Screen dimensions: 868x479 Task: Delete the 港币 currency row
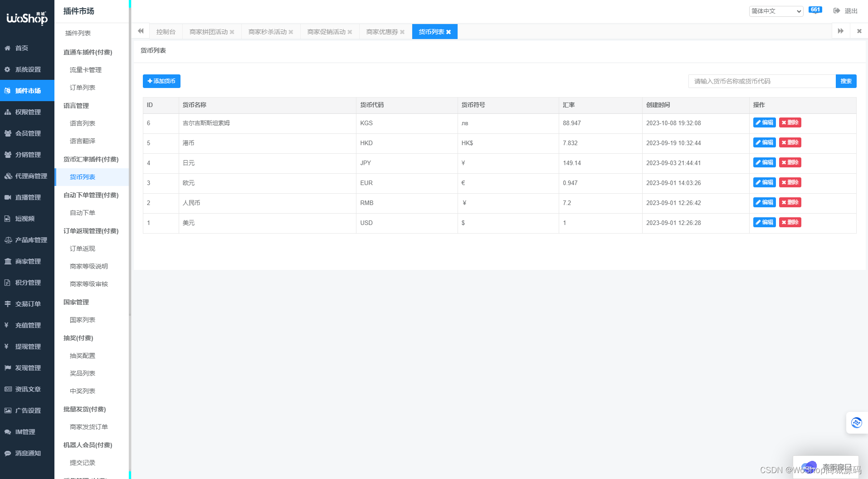tap(790, 142)
